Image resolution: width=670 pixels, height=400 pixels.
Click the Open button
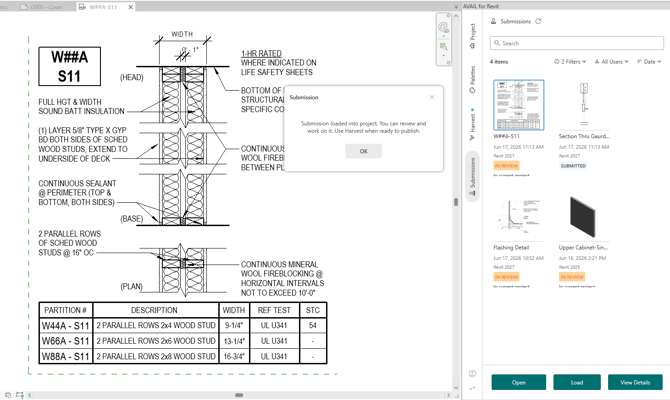(518, 382)
